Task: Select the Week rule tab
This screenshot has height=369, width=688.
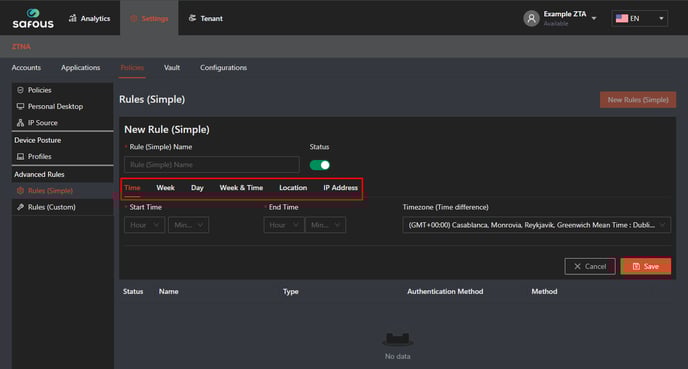Action: coord(165,188)
